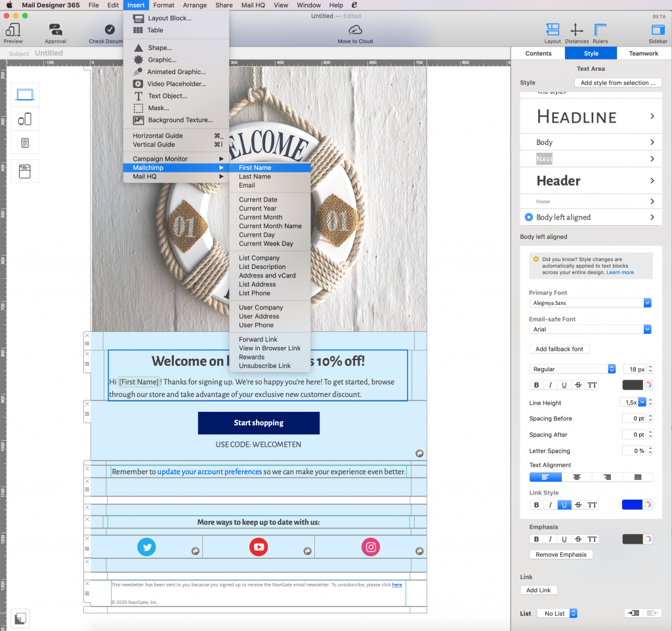This screenshot has height=631, width=672.
Task: Open the Email-safe Font dropdown
Action: point(591,329)
